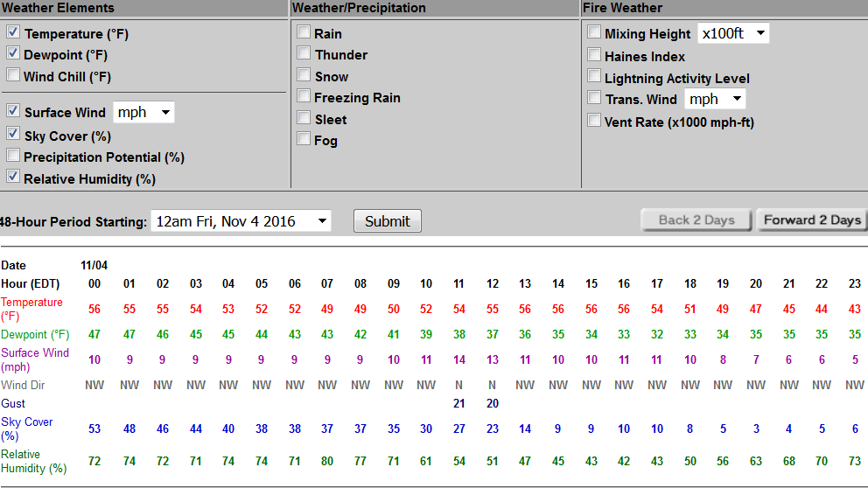Image resolution: width=868 pixels, height=488 pixels.
Task: Select the Freezing Rain checkbox
Action: click(304, 96)
